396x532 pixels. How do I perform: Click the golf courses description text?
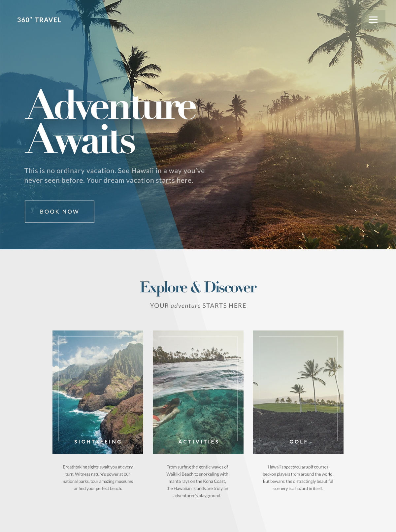298,478
